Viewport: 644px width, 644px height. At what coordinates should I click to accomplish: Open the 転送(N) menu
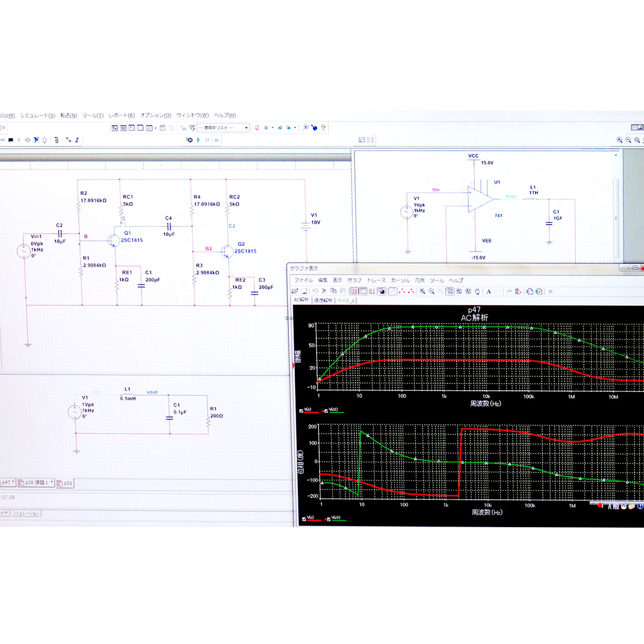point(69,115)
